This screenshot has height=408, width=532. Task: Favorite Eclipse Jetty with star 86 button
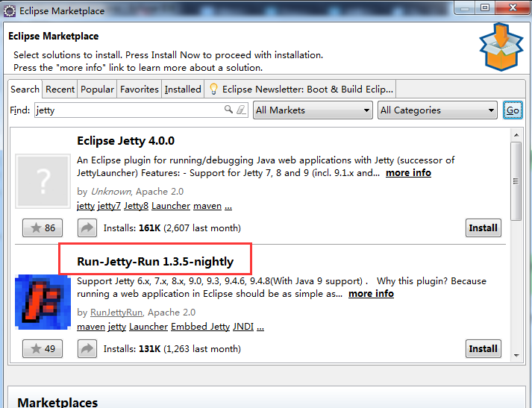[43, 228]
